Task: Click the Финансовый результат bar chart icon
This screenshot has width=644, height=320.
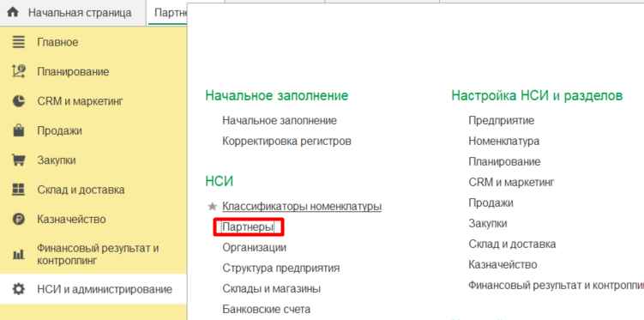Action: (19, 255)
